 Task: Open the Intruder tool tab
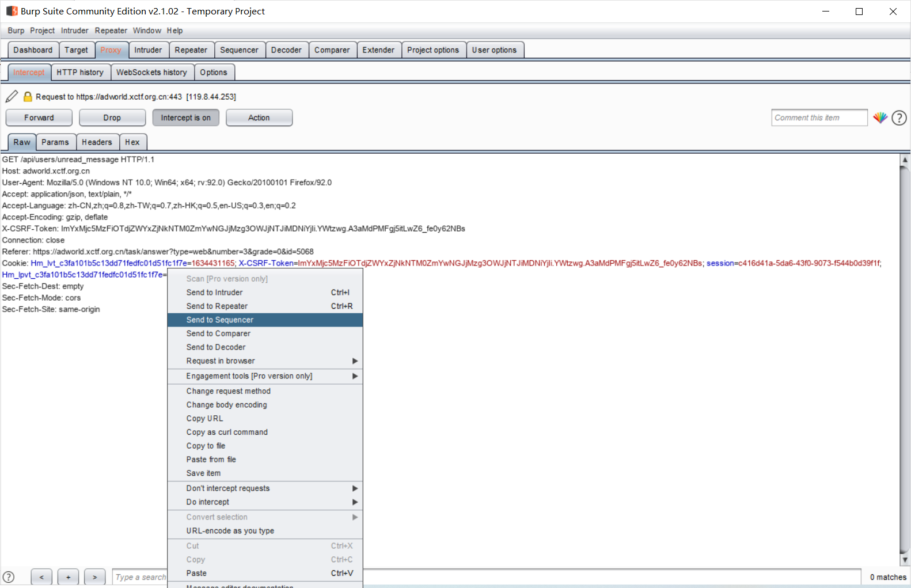pos(148,50)
